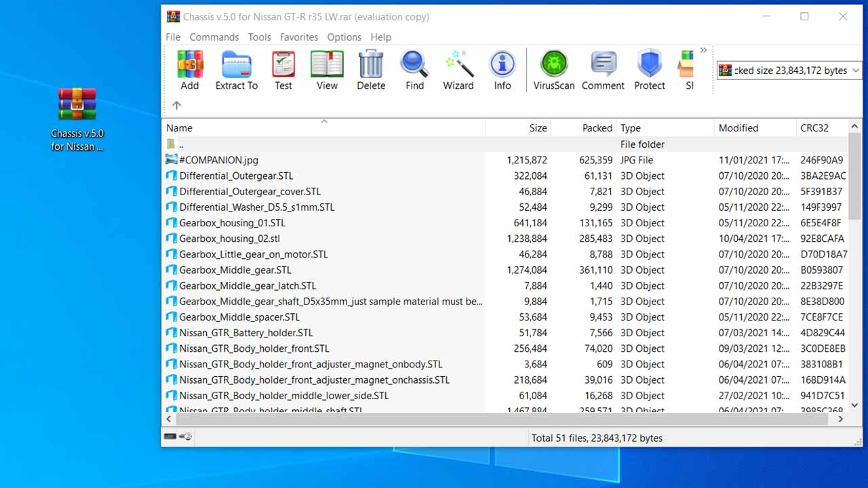
Task: Click the Differential_Outergear.STL file icon
Action: pos(172,176)
